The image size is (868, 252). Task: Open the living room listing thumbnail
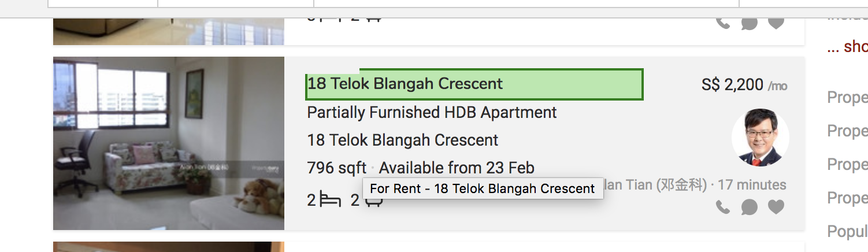coord(169,143)
